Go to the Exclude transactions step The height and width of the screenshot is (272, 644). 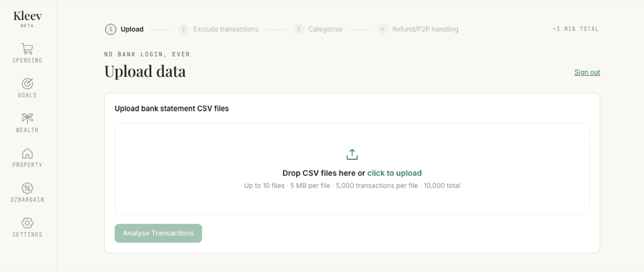coord(226,29)
